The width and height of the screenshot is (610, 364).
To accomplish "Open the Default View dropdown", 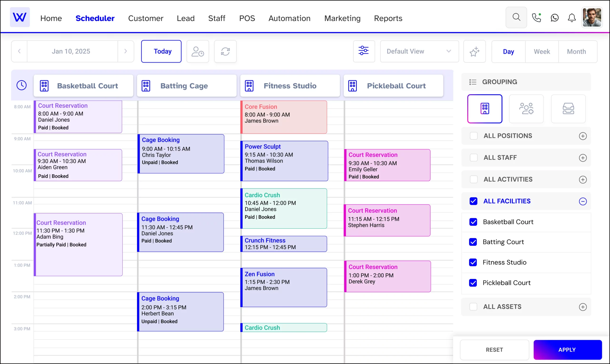I will coord(419,51).
